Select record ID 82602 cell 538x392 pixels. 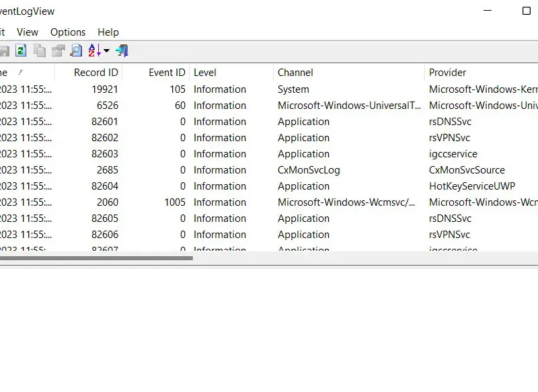(105, 138)
